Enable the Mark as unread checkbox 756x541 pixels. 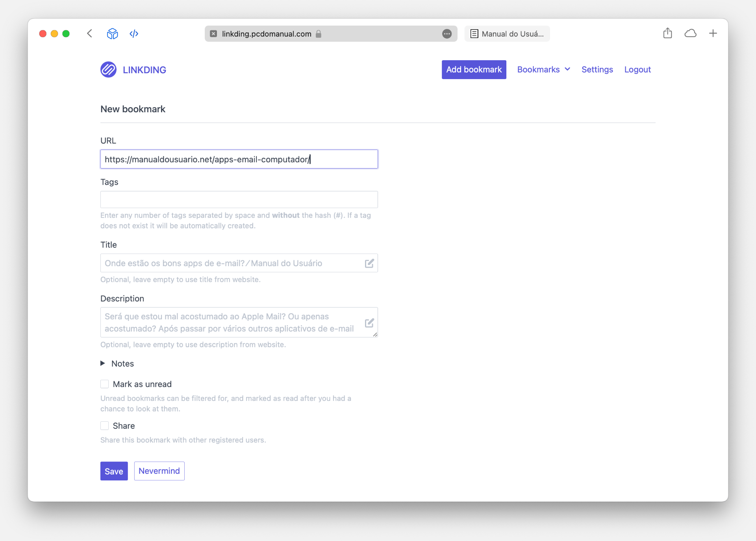(x=105, y=384)
